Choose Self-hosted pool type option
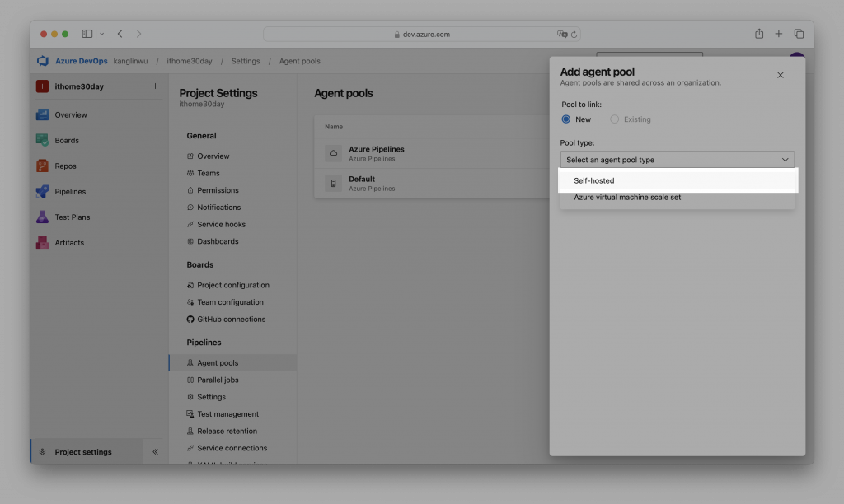Screen dimensions: 844x504 [678, 180]
